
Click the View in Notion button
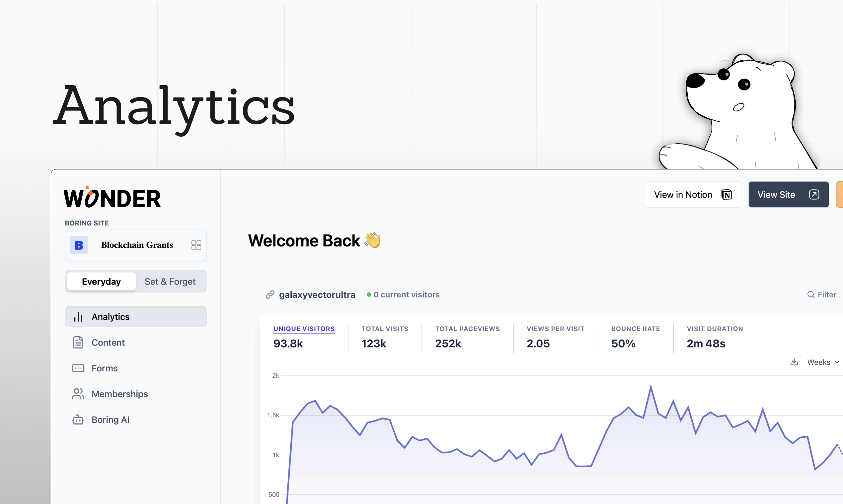pos(692,195)
